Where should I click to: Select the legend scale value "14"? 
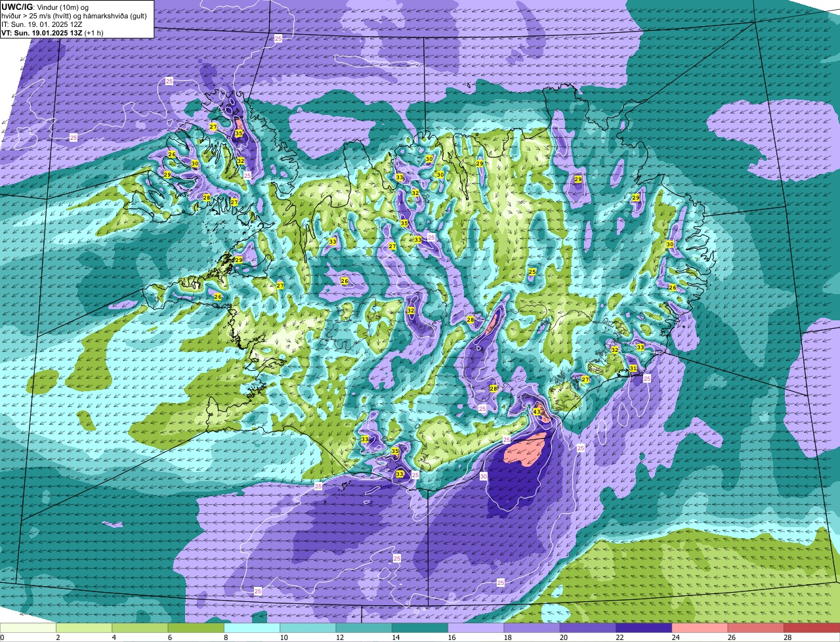click(x=395, y=637)
